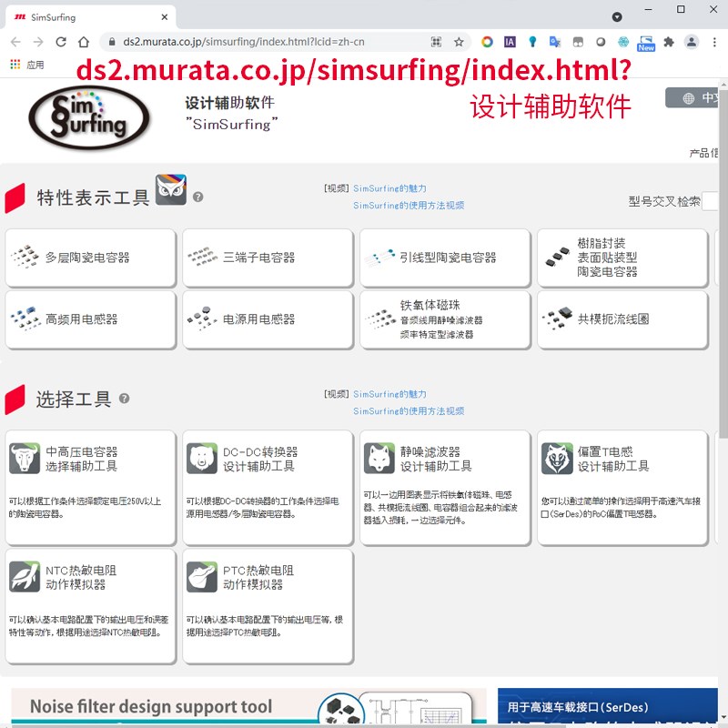Click the 产品信息 link at top right
Image resolution: width=728 pixels, height=728 pixels.
tap(703, 153)
